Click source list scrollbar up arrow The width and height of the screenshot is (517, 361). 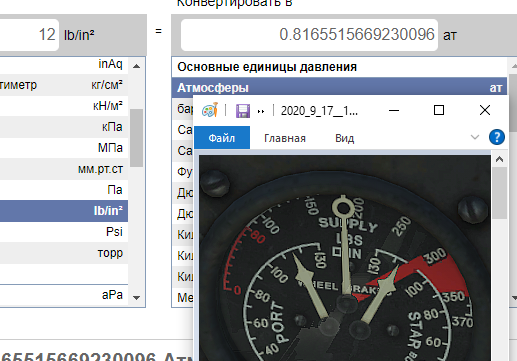[x=136, y=66]
